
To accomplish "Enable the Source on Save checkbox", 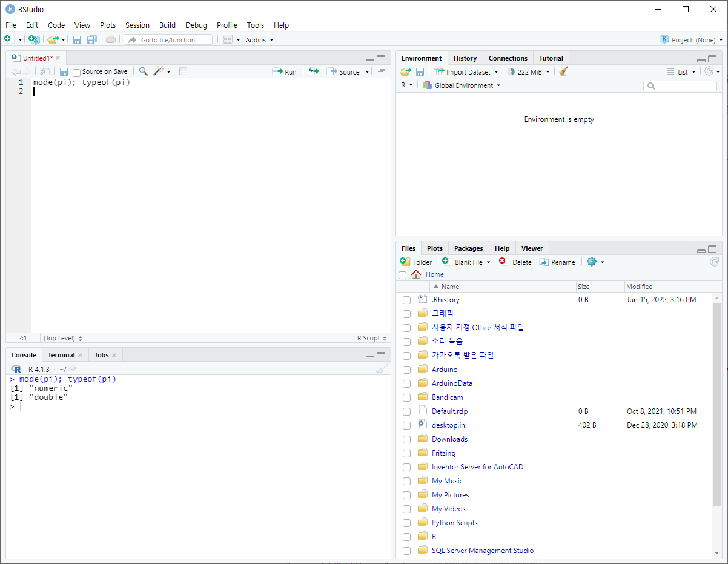I will point(76,72).
